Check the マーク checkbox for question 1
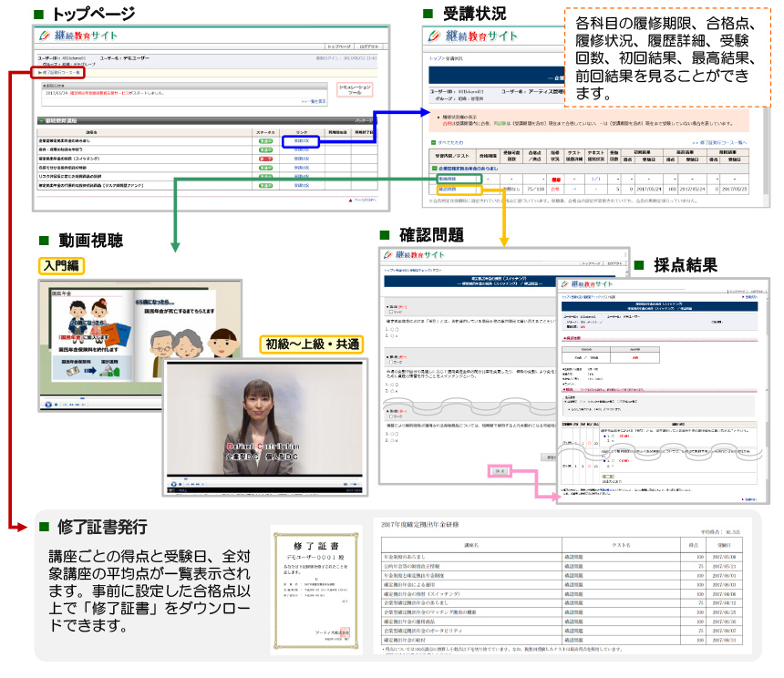 pyautogui.click(x=391, y=312)
